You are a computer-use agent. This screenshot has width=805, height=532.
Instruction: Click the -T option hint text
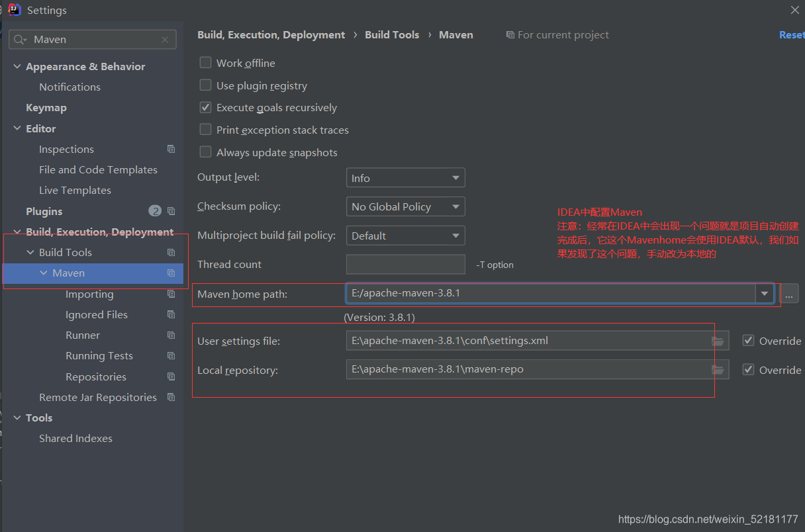[x=495, y=265]
